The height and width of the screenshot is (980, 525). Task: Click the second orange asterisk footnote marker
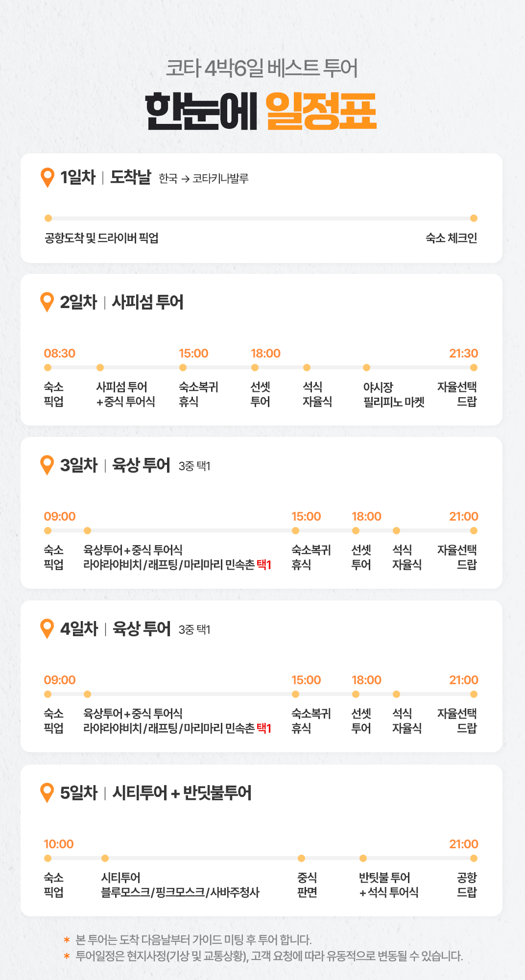(67, 956)
